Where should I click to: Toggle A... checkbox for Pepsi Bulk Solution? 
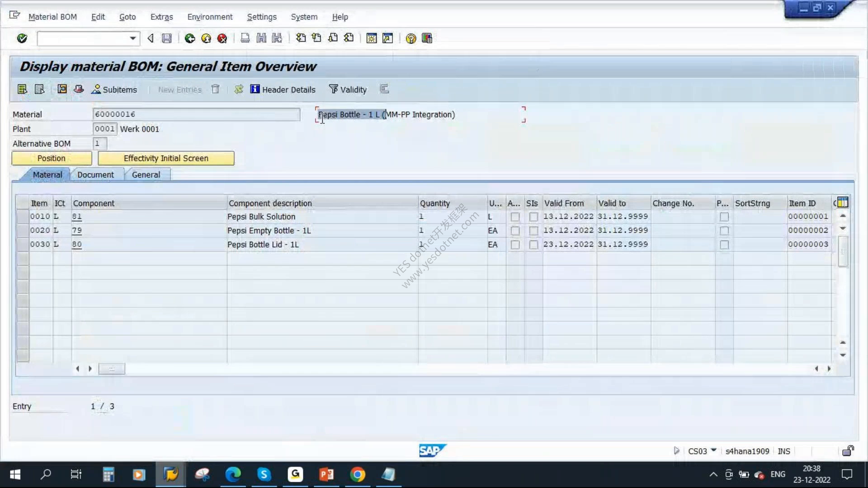coord(515,217)
